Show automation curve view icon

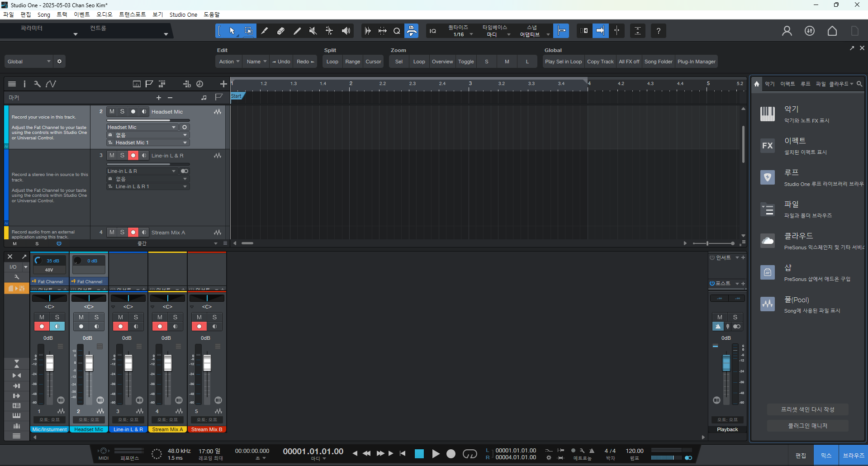[x=51, y=84]
